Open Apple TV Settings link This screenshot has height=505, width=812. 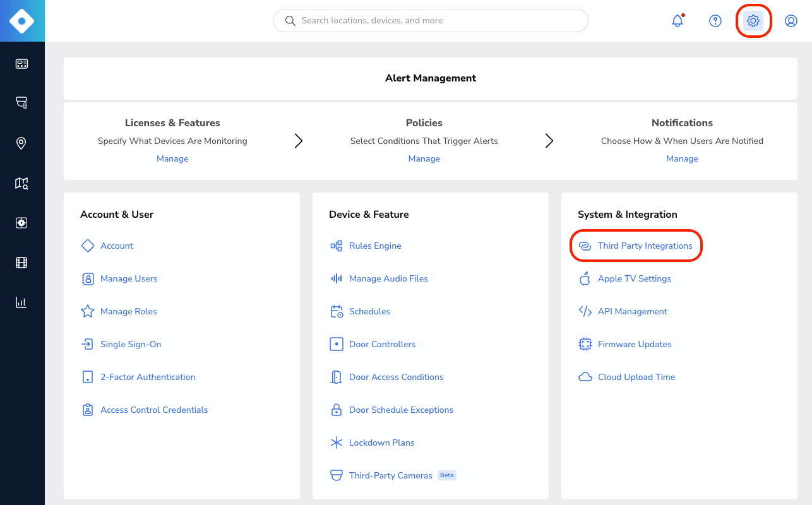(635, 278)
